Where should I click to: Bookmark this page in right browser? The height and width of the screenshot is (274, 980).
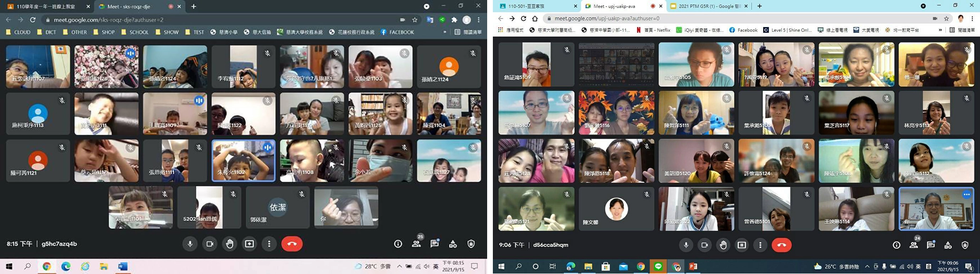pos(946,19)
